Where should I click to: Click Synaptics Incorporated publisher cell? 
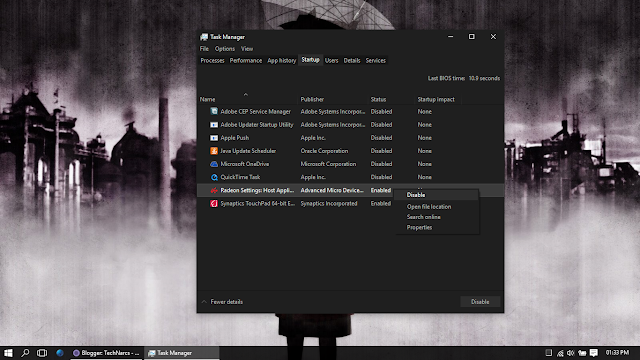(329, 203)
